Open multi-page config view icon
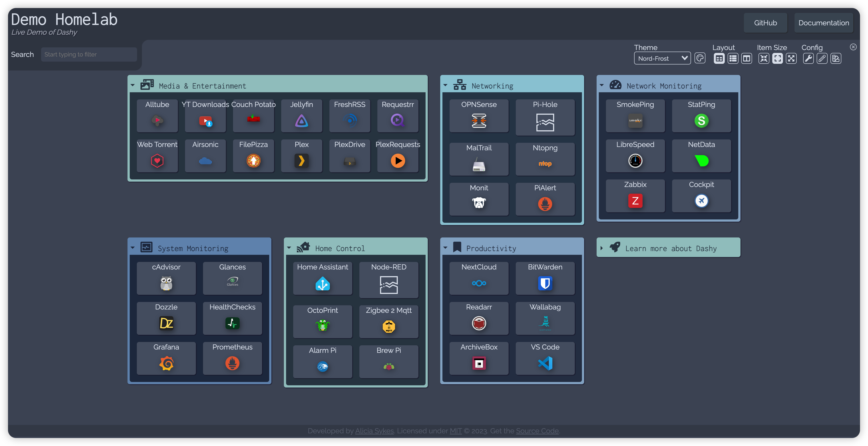This screenshot has width=868, height=446. (836, 58)
